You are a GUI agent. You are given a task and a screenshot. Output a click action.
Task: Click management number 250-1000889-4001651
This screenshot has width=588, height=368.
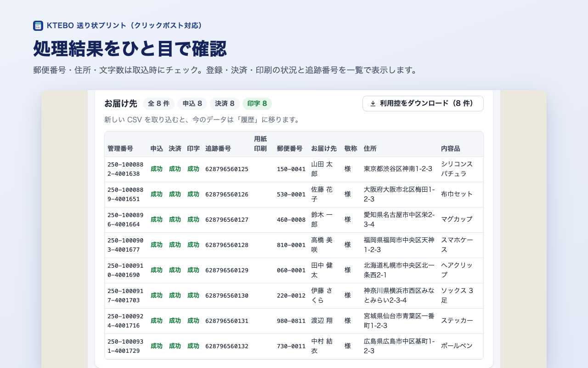pos(125,194)
